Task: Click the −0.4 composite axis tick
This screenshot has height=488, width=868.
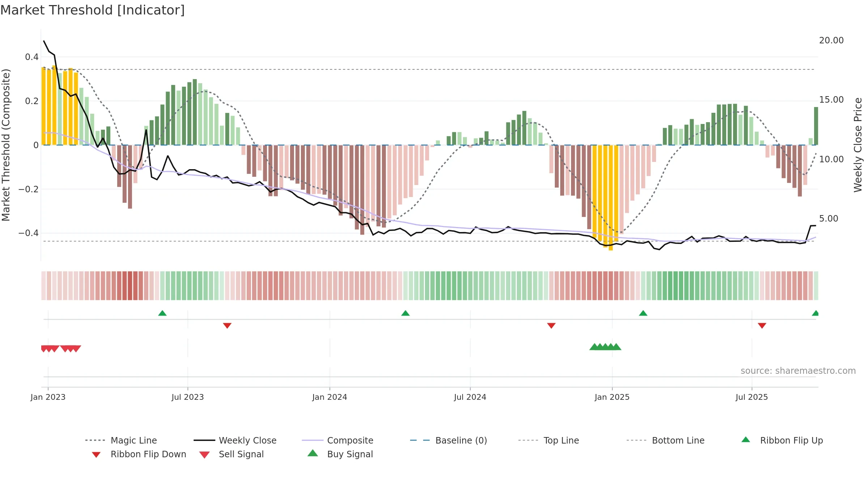Action: pos(29,233)
